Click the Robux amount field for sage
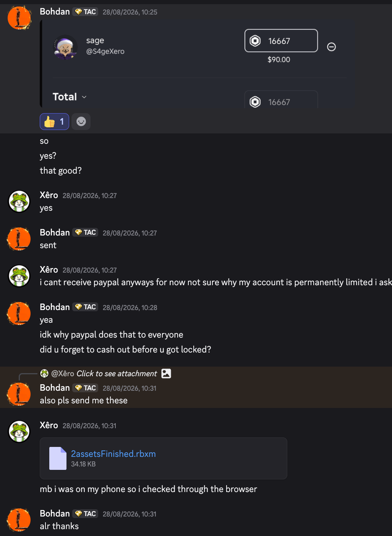Image resolution: width=392 pixels, height=536 pixels. (281, 41)
